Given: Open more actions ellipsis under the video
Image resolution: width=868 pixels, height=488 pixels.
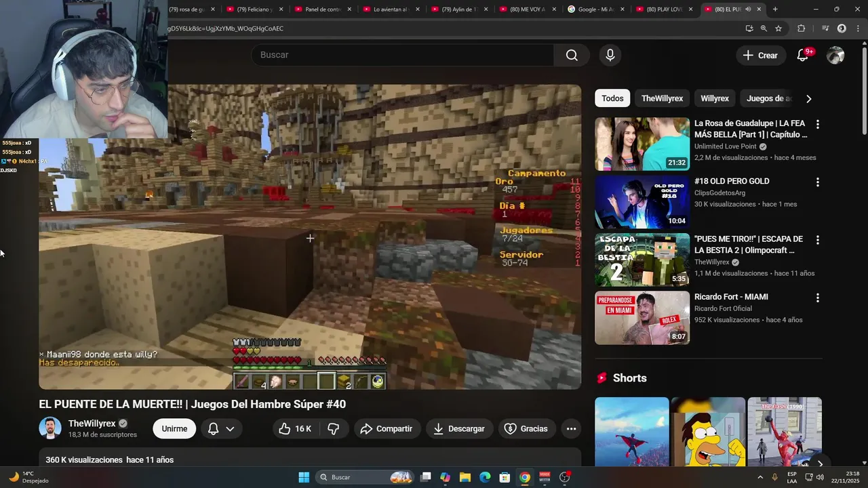Looking at the screenshot, I should pyautogui.click(x=571, y=428).
